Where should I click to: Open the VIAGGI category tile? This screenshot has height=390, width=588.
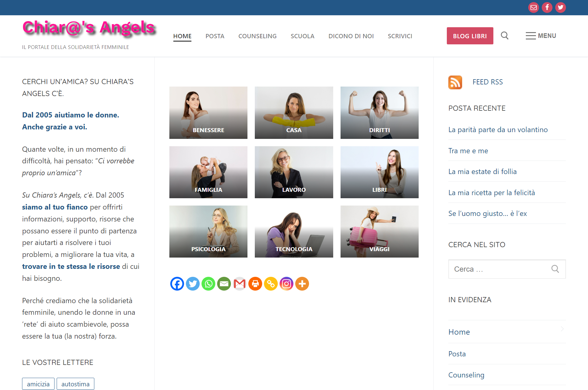[x=379, y=232]
